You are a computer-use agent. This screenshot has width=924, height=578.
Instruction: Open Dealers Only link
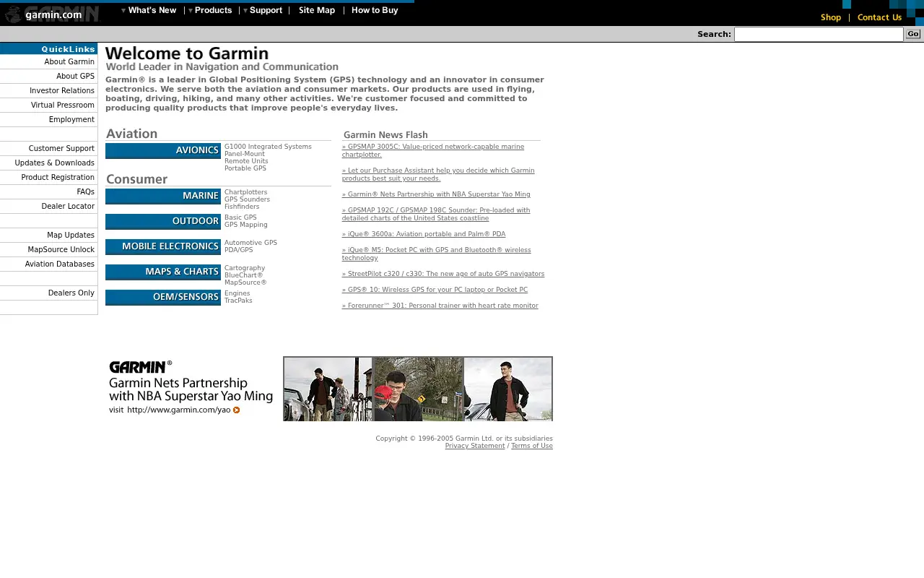(x=71, y=293)
